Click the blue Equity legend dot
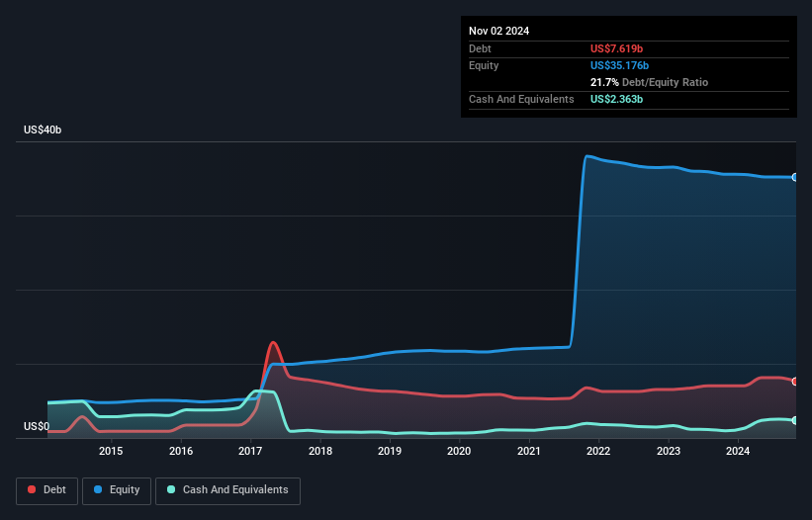812x520 pixels. (98, 489)
